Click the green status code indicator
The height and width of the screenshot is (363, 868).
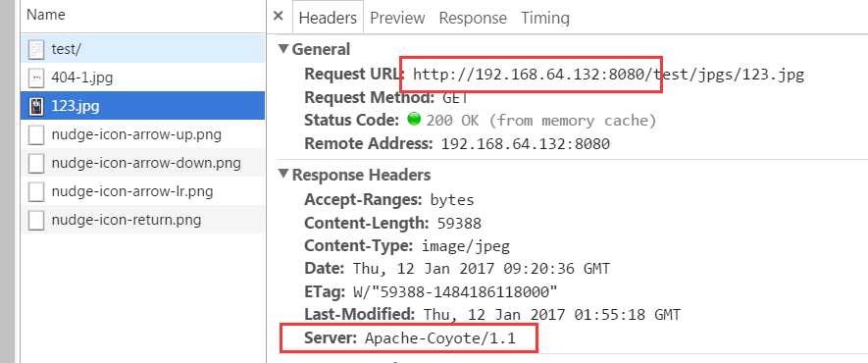click(x=414, y=119)
